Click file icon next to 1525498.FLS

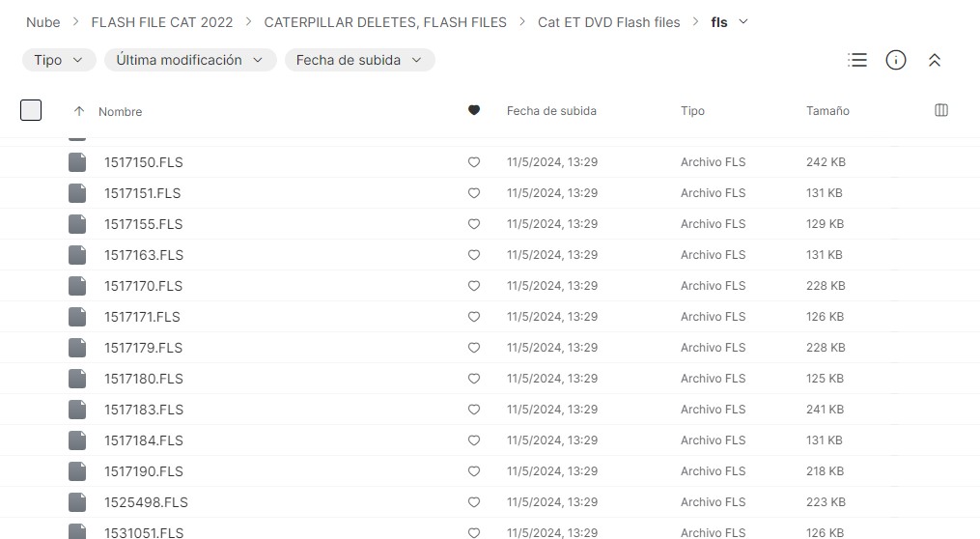coord(77,502)
